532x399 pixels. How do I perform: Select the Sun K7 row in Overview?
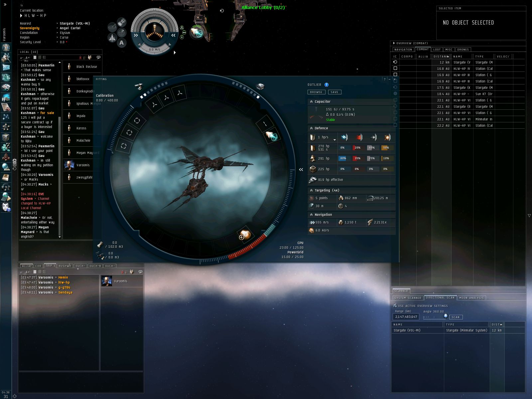(459, 94)
